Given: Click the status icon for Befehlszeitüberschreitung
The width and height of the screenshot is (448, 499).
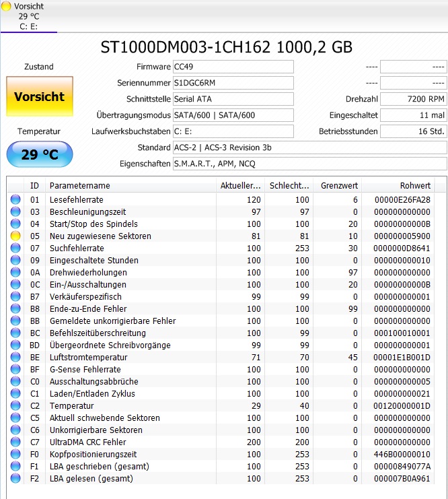Looking at the screenshot, I should (15, 333).
